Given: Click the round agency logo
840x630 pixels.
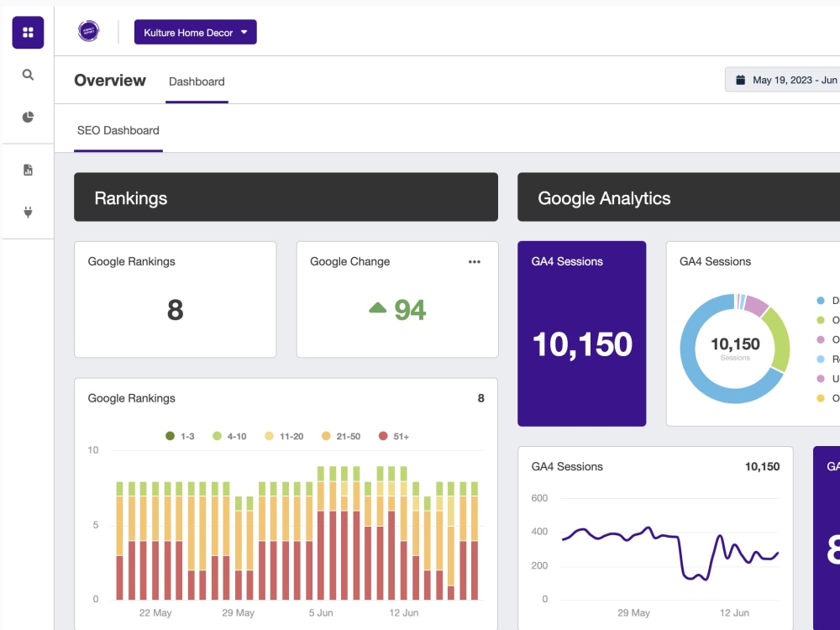Looking at the screenshot, I should click(88, 31).
